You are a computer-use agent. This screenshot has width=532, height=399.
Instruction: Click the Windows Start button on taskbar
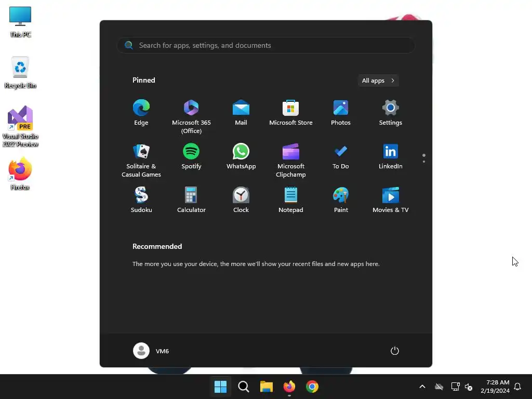click(x=220, y=387)
